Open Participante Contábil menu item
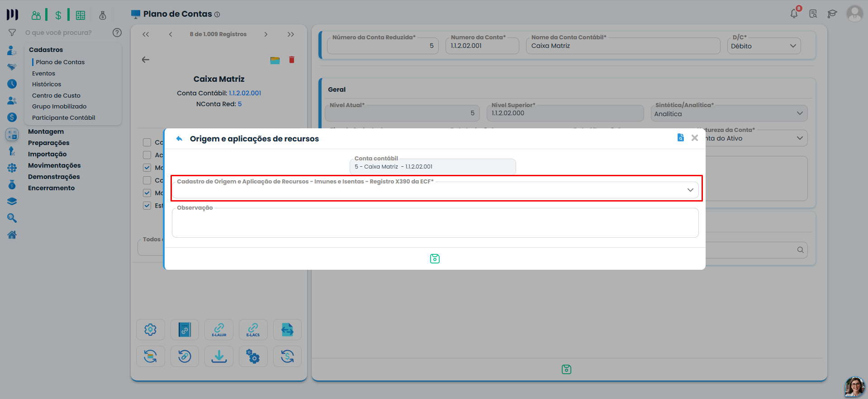 point(63,117)
